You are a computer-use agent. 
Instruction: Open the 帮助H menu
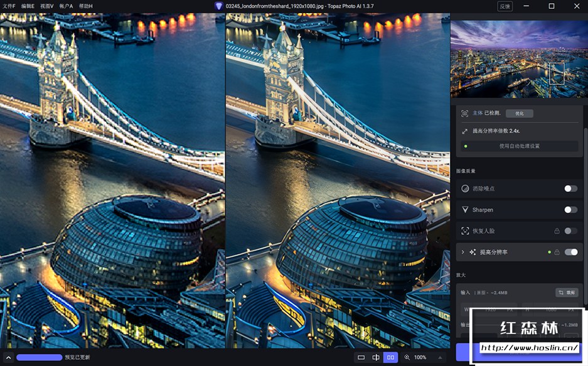[86, 6]
